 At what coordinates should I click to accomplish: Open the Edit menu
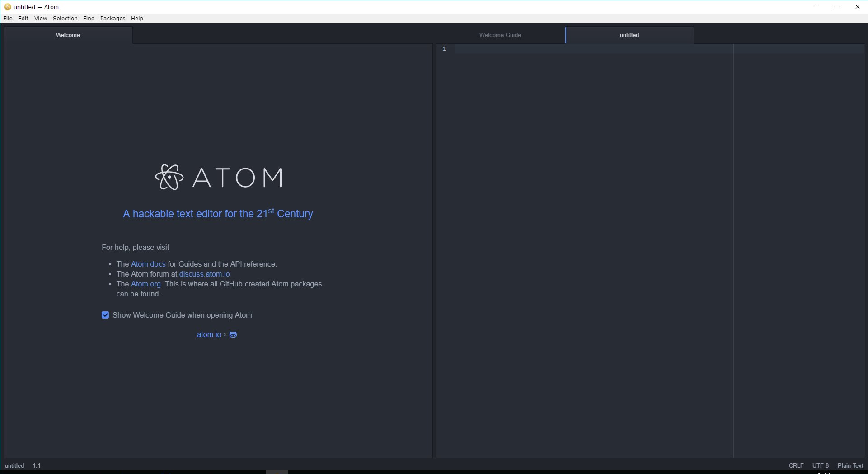pos(23,19)
